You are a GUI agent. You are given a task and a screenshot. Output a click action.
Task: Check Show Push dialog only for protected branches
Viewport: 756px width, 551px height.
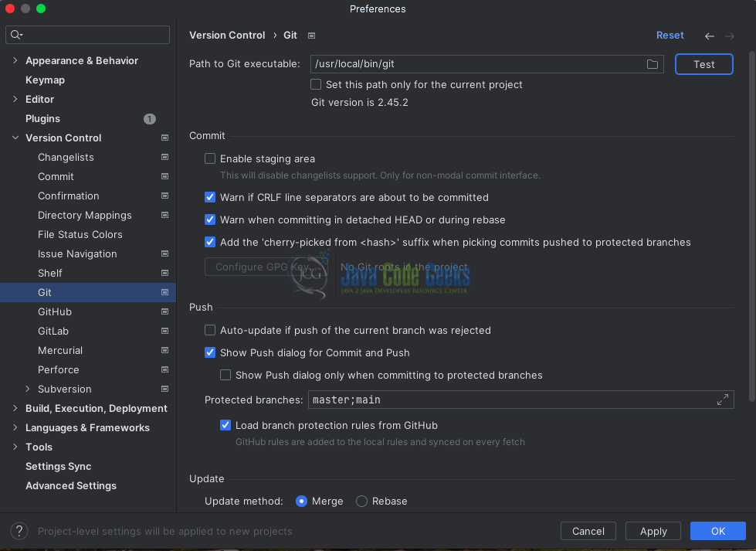coord(225,375)
